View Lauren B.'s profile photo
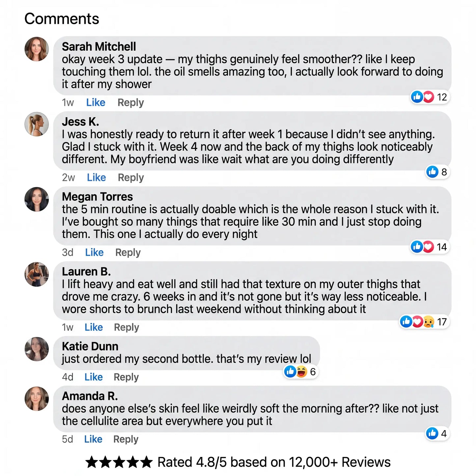Image resolution: width=476 pixels, height=476 pixels. [x=37, y=274]
